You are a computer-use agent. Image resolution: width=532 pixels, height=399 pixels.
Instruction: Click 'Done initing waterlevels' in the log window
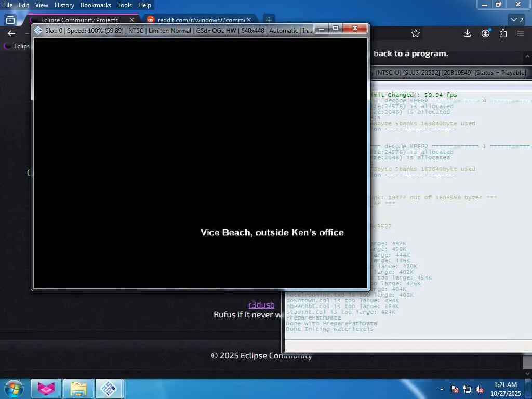329,329
